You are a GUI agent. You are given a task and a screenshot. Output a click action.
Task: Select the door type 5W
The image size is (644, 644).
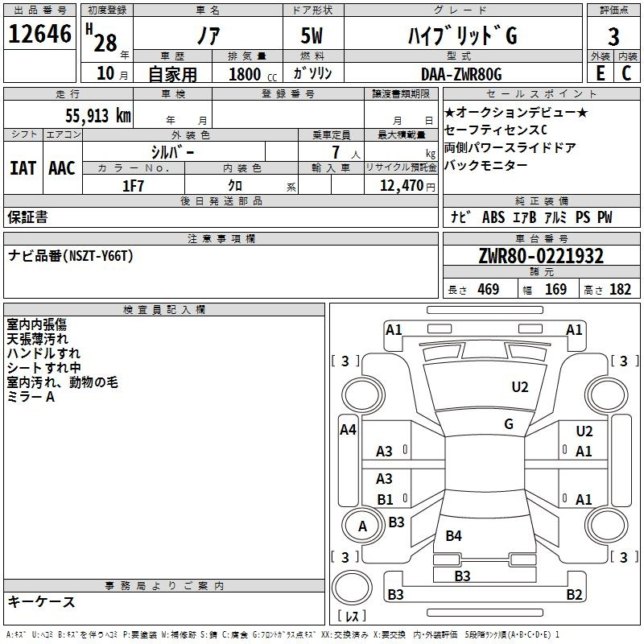(x=312, y=35)
